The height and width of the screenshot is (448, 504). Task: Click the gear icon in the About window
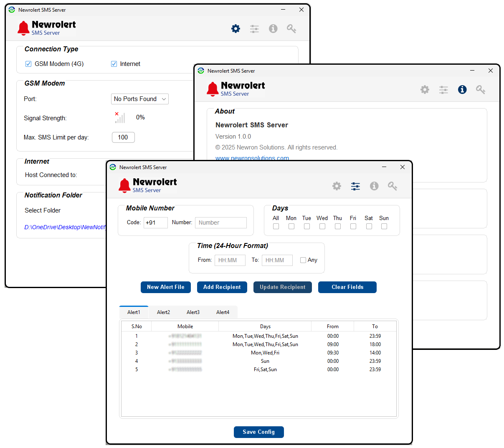425,89
